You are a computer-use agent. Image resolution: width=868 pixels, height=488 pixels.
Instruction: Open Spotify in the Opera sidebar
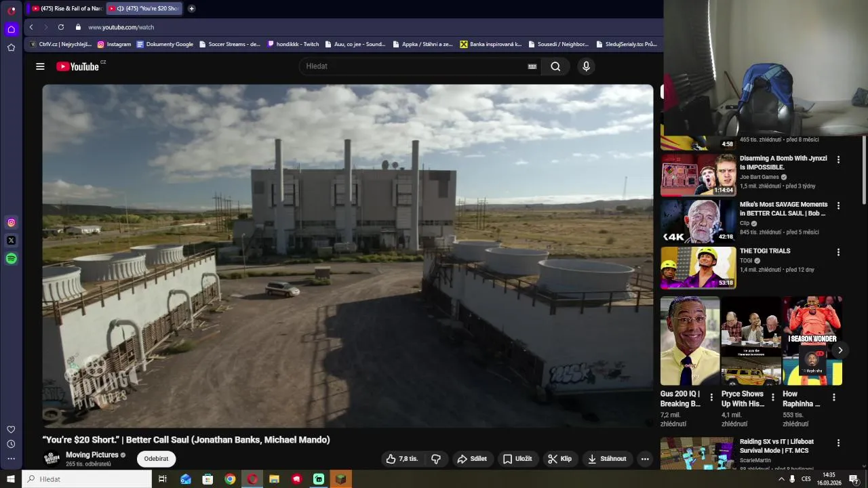click(x=11, y=258)
